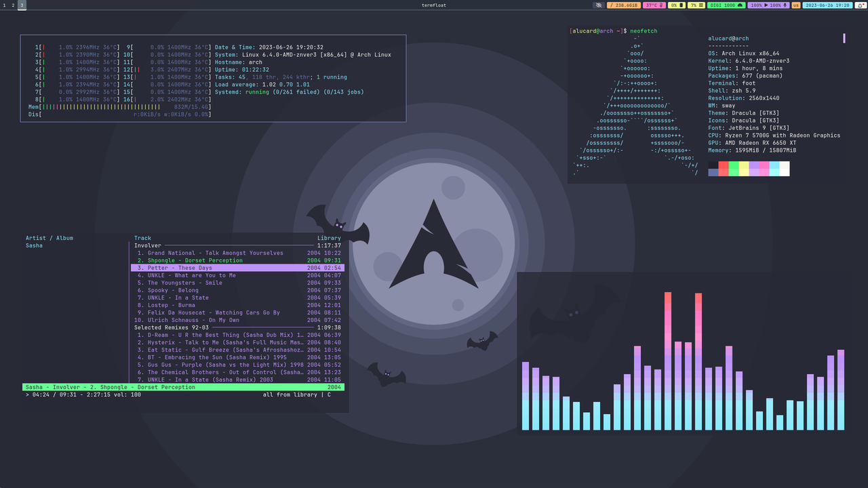The image size is (868, 488).
Task: Click the 0% CPU usage module
Action: [676, 5]
